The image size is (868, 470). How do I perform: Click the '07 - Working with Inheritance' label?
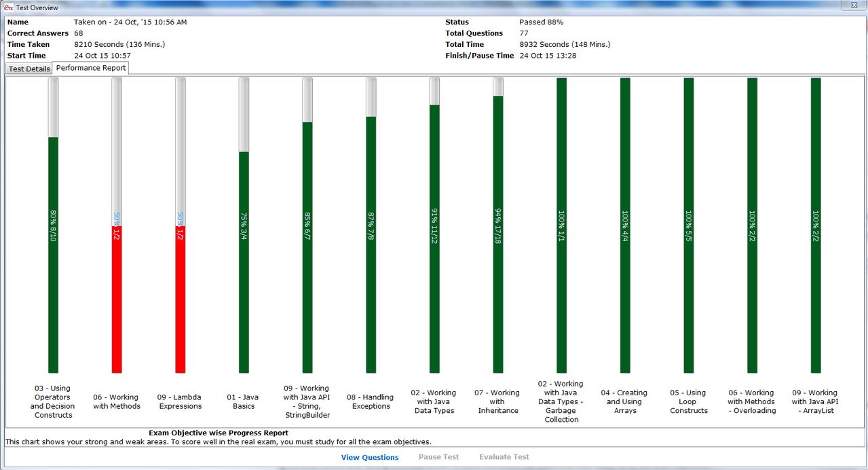[x=498, y=401]
